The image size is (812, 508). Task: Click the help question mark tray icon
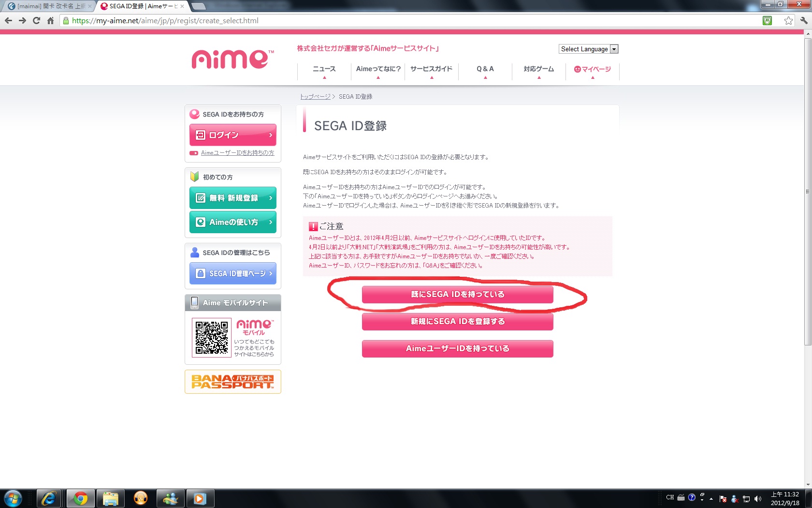point(692,497)
